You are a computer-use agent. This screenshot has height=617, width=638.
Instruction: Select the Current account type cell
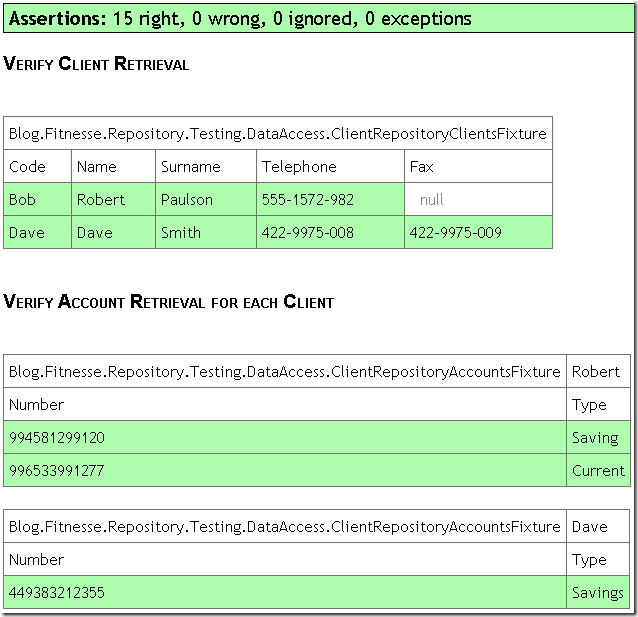point(597,471)
